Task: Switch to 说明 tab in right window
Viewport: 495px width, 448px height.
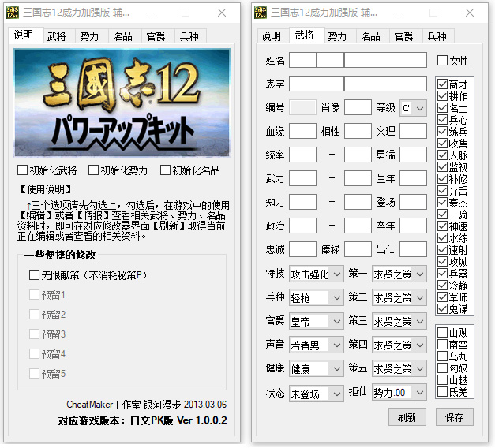Action: pos(272,36)
